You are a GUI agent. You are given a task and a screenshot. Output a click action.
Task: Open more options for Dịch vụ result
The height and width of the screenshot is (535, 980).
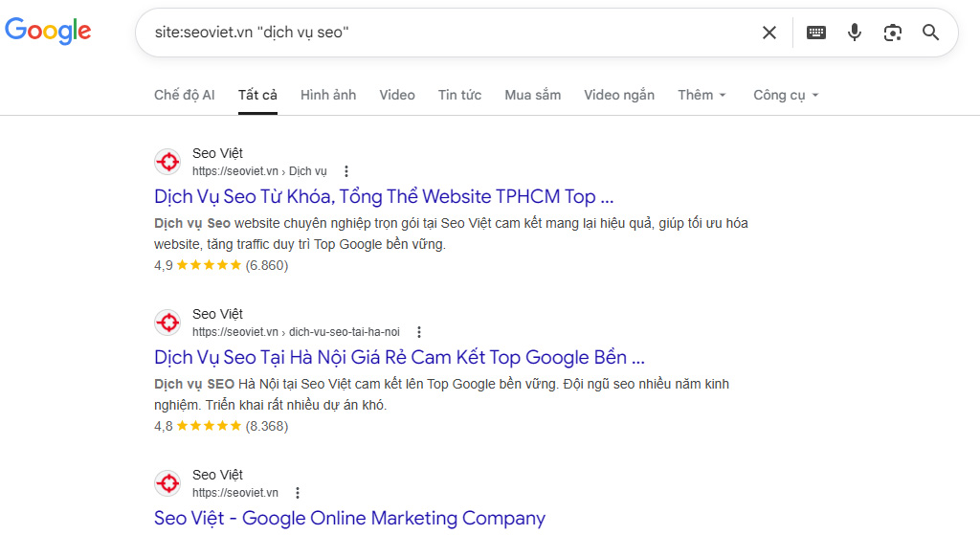tap(346, 171)
